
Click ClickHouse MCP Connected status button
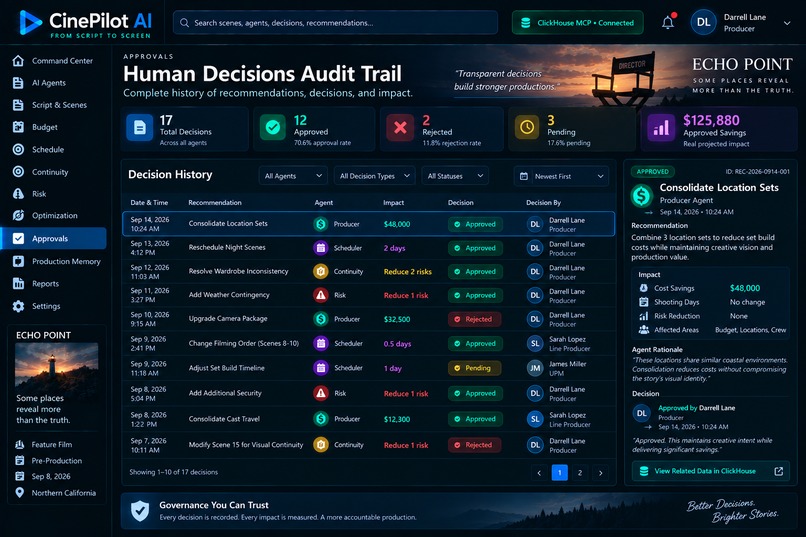tap(577, 23)
